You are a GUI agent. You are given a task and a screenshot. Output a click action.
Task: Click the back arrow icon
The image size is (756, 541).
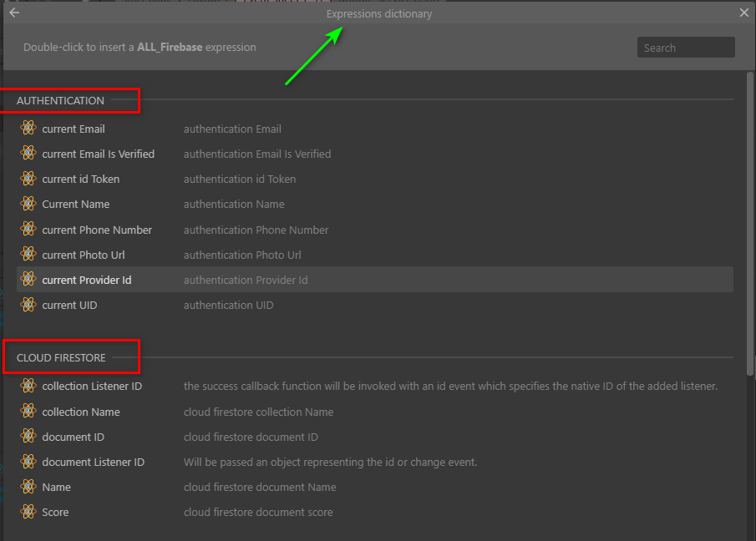coord(14,13)
